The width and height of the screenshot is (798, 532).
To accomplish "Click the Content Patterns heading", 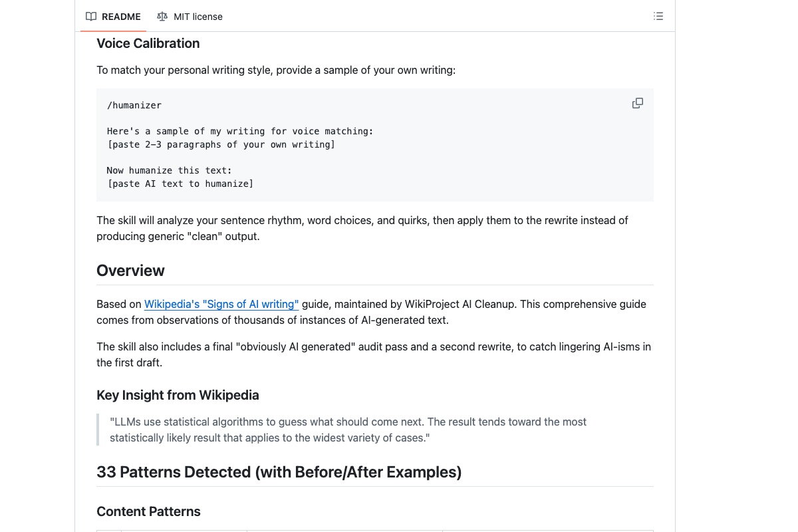I will coord(148,511).
